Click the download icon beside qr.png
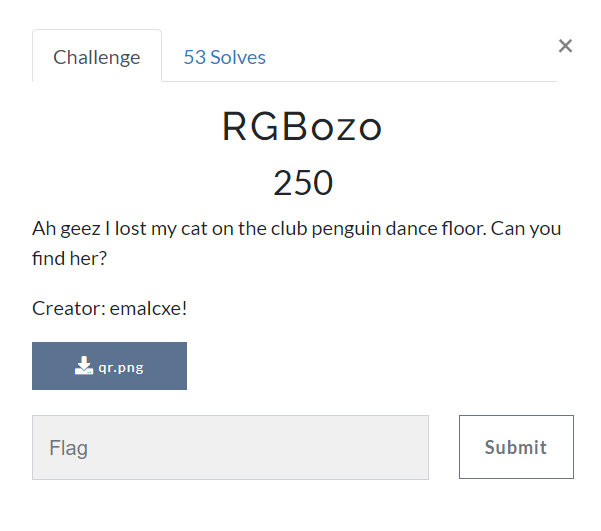Image resolution: width=601 pixels, height=531 pixels. (84, 365)
